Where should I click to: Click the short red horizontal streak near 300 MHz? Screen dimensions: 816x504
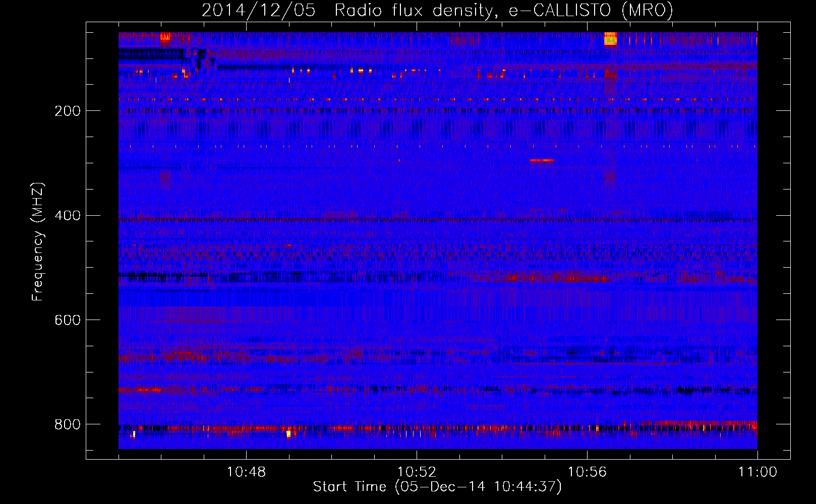pos(542,160)
